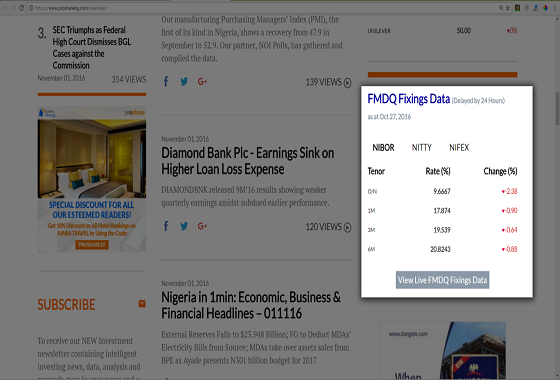560x380 pixels.
Task: Click the 139 VIEWS count text
Action: tap(324, 82)
